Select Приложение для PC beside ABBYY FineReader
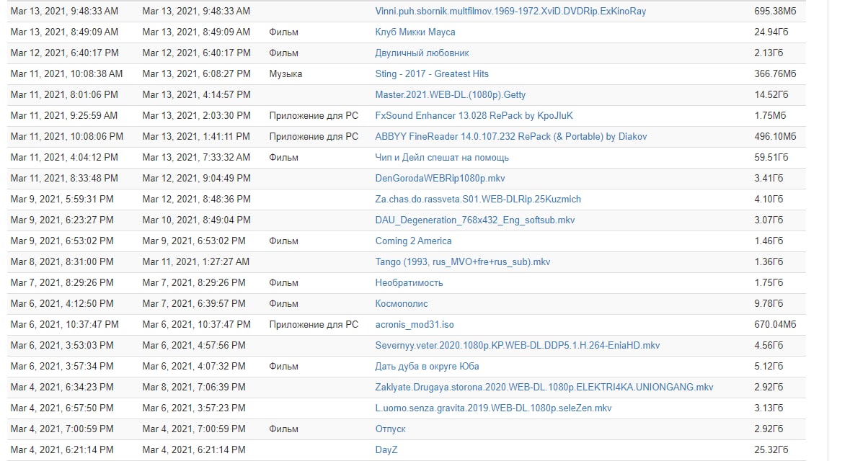The width and height of the screenshot is (868, 461). 314,137
